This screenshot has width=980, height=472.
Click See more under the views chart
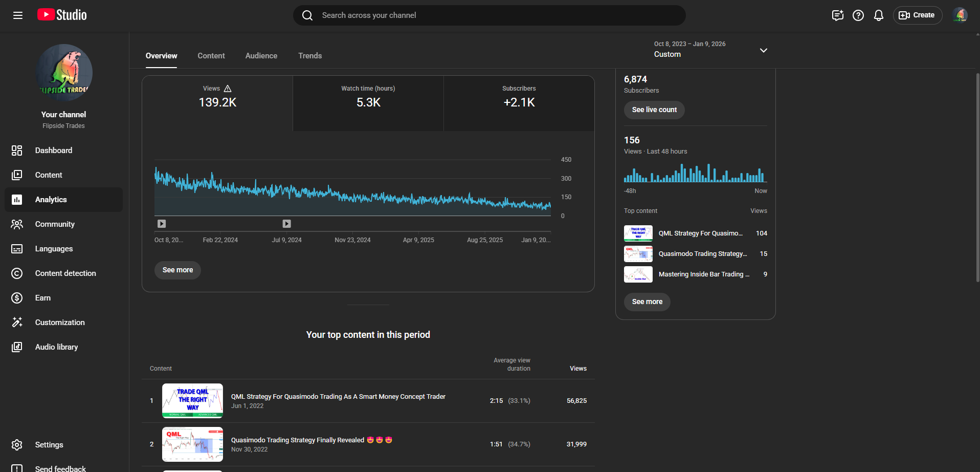coord(177,270)
